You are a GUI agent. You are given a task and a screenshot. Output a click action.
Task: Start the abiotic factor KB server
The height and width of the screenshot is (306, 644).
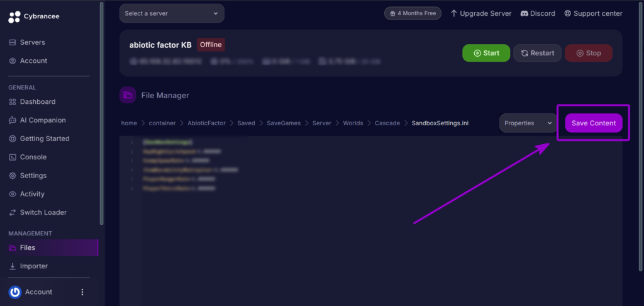tap(486, 53)
